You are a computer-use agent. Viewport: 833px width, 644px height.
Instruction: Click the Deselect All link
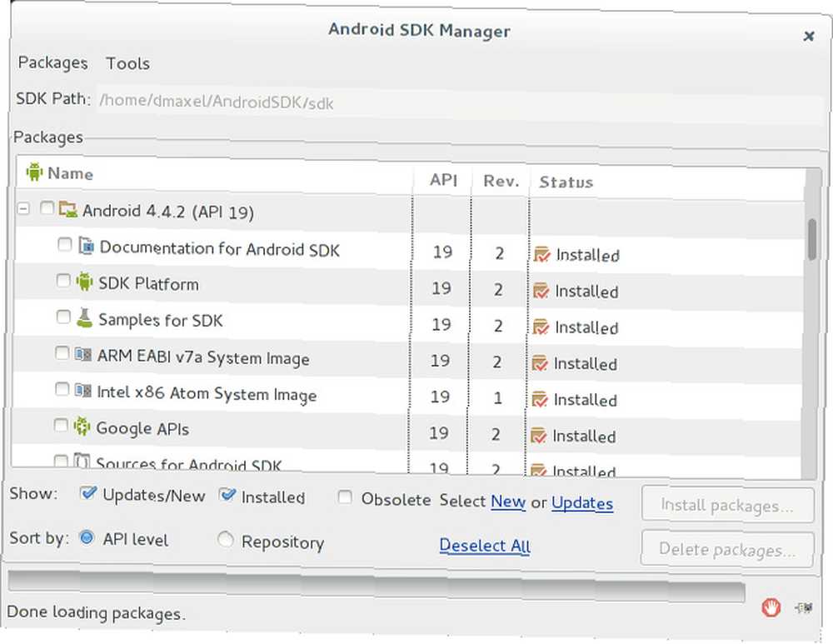pos(485,545)
